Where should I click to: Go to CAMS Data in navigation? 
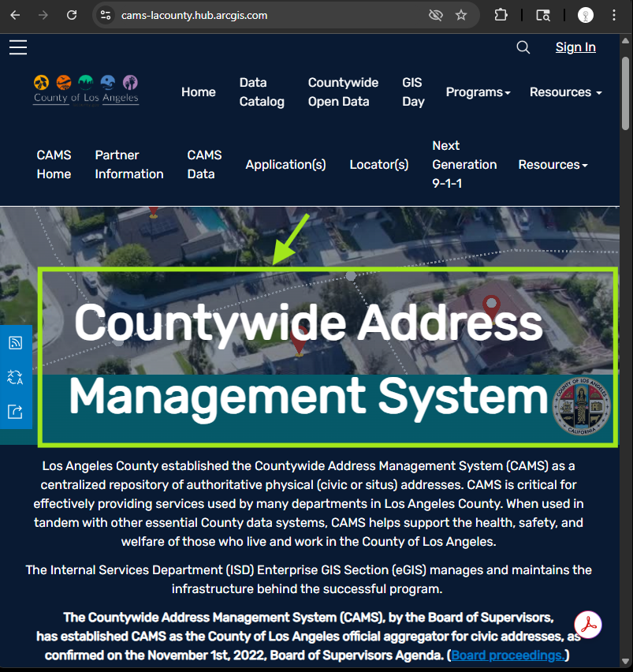[x=204, y=165]
